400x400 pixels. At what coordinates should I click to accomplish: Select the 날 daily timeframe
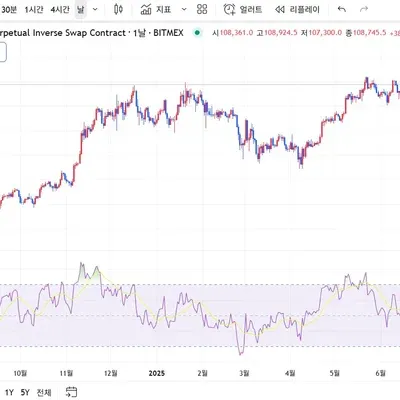[80, 10]
